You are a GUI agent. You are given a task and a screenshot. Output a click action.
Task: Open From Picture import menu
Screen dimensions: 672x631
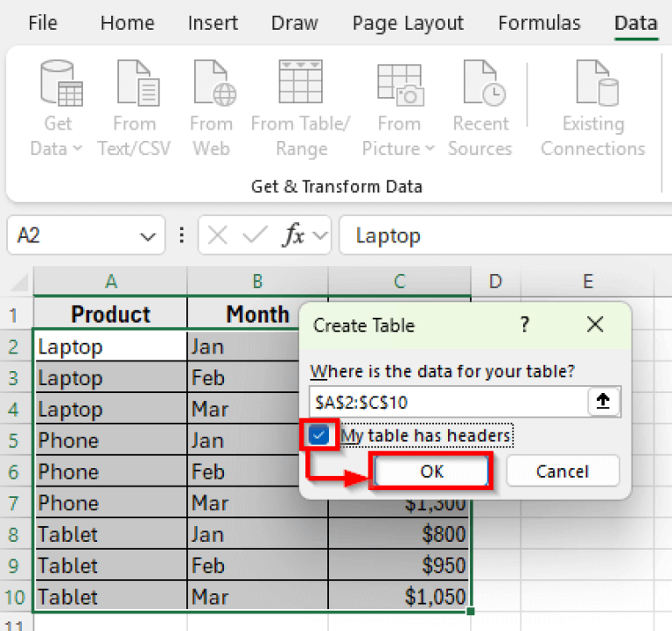(399, 109)
